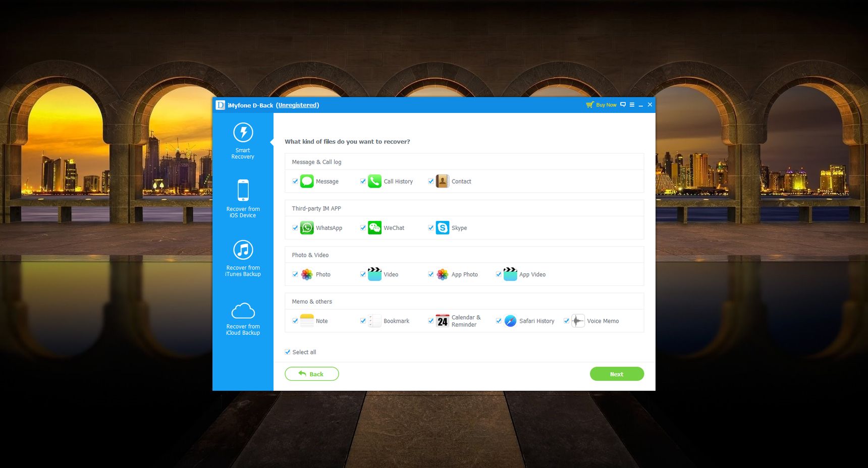Screen dimensions: 868x468
Task: Click the 'Smart Recovery' sidebar label
Action: click(x=243, y=153)
